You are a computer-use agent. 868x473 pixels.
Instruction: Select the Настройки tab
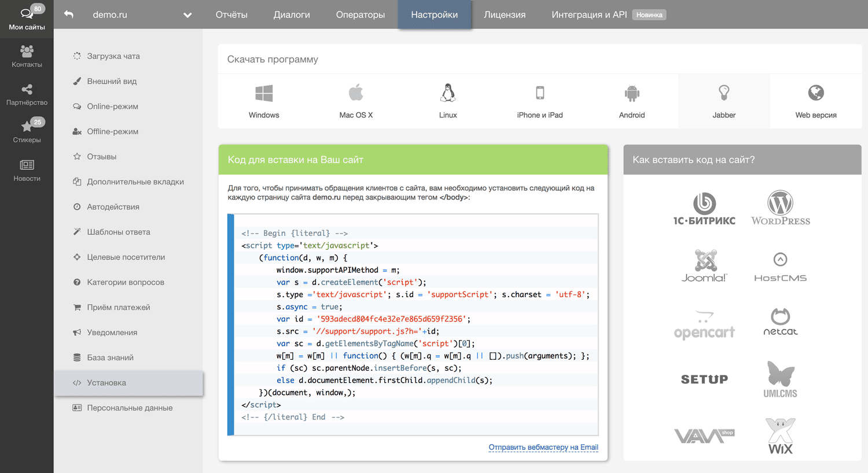point(435,14)
